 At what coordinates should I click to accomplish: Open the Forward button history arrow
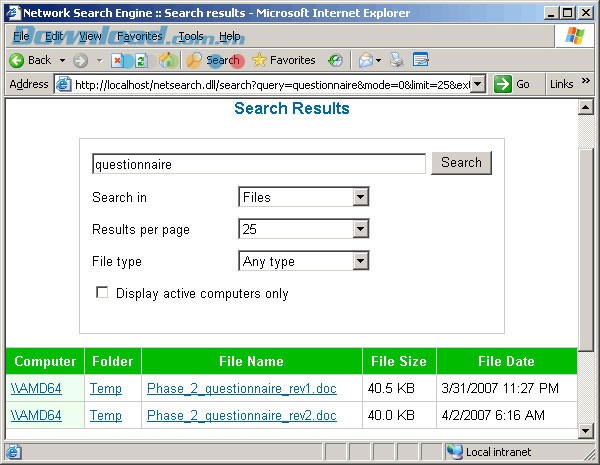[x=99, y=60]
